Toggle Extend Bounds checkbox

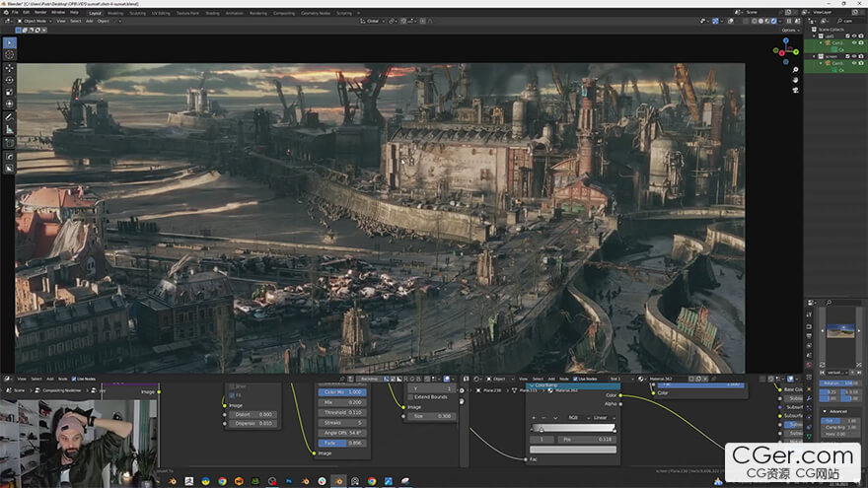(x=410, y=396)
